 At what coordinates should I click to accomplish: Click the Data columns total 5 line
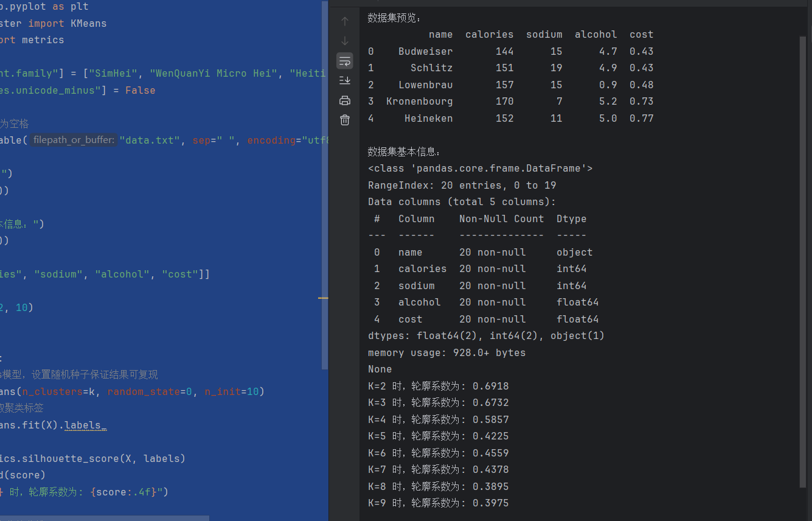[x=462, y=201]
